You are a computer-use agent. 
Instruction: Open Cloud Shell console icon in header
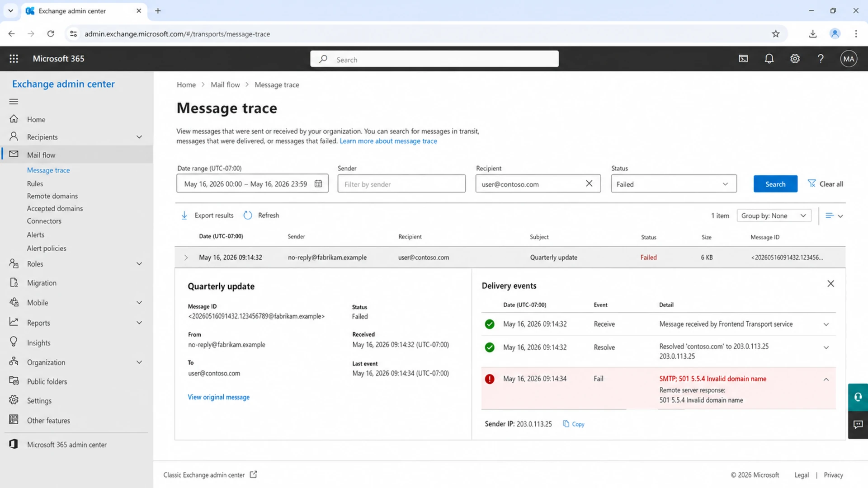(743, 59)
